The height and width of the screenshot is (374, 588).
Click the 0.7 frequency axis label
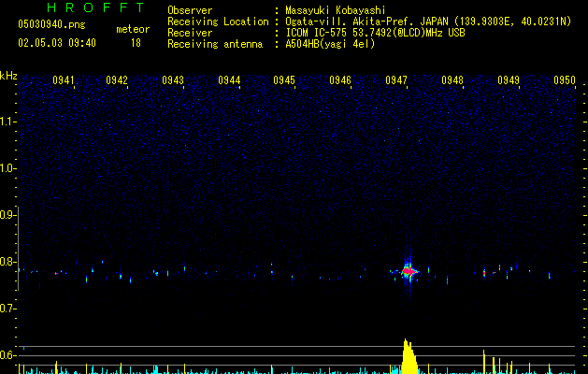click(x=7, y=309)
